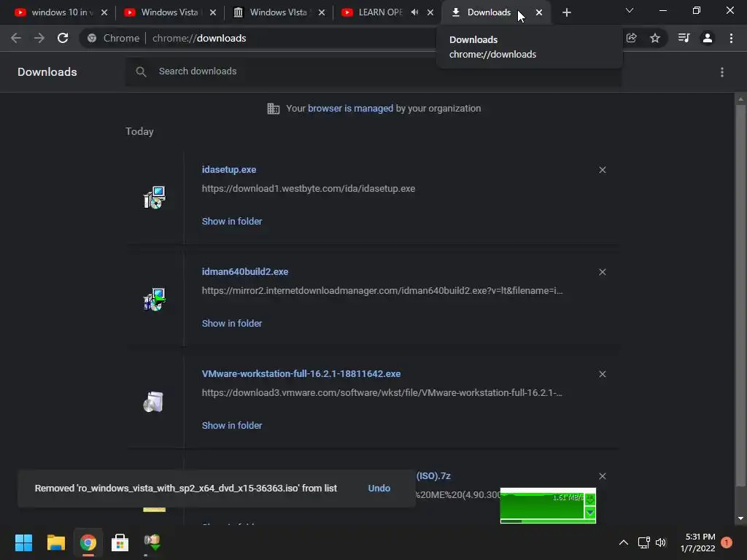Click the download3.vmware.com source URL
Image resolution: width=747 pixels, height=560 pixels.
pyautogui.click(x=382, y=393)
